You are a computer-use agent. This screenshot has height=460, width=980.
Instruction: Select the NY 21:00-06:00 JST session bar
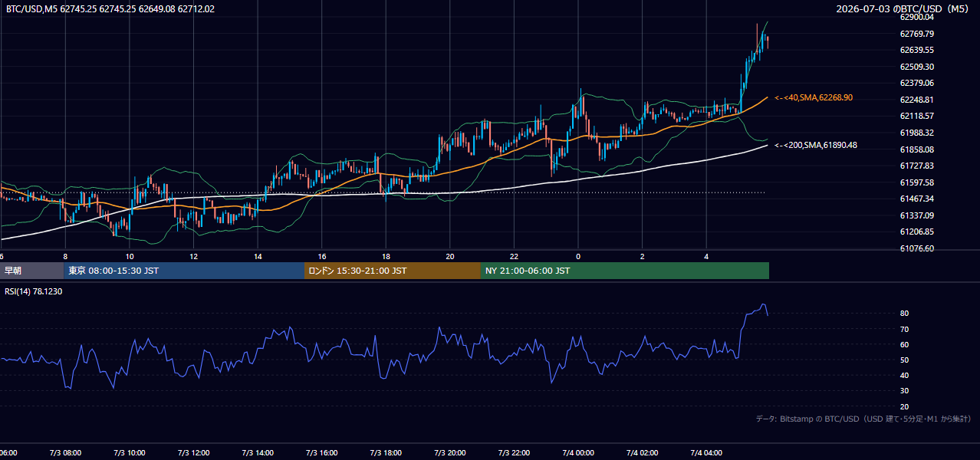click(x=625, y=271)
